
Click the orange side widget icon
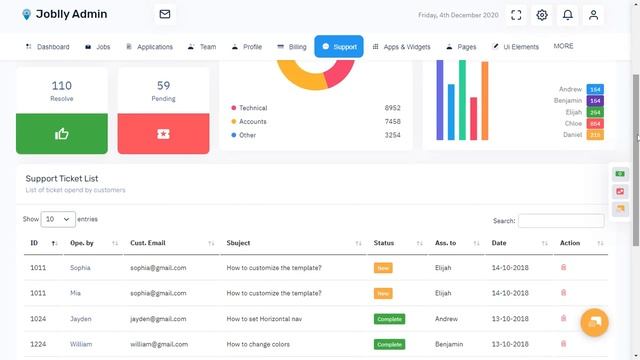(620, 209)
